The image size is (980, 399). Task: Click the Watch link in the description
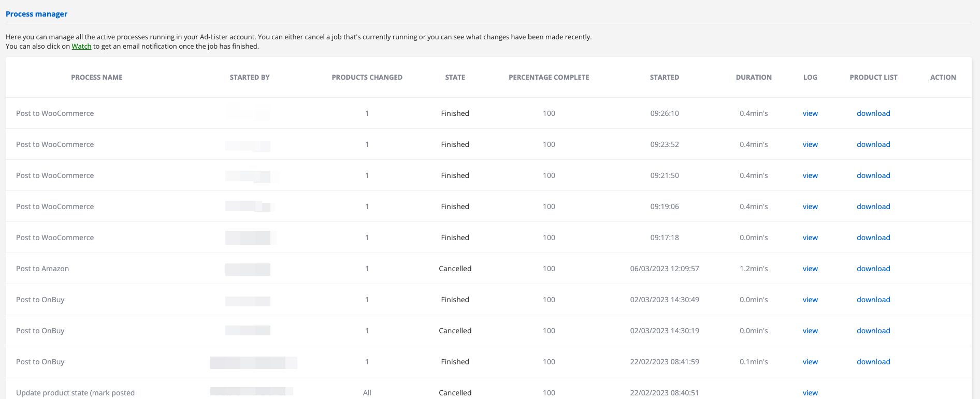point(81,46)
